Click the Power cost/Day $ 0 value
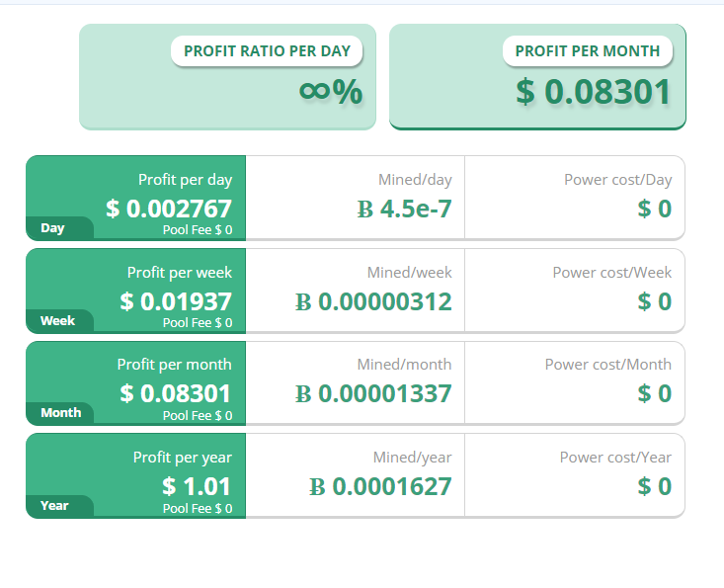 [x=654, y=209]
